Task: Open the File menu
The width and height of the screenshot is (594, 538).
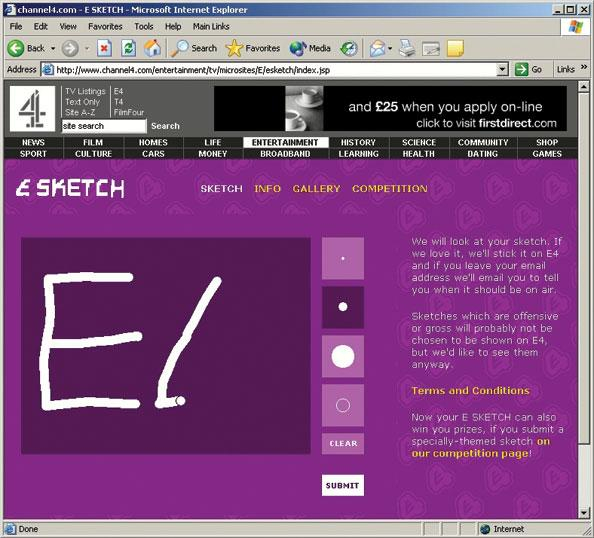Action: 16,27
